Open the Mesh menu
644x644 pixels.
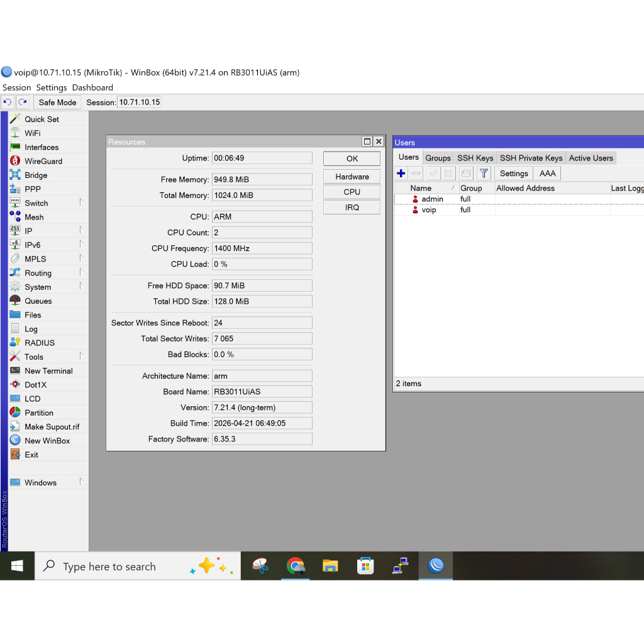coord(48,217)
